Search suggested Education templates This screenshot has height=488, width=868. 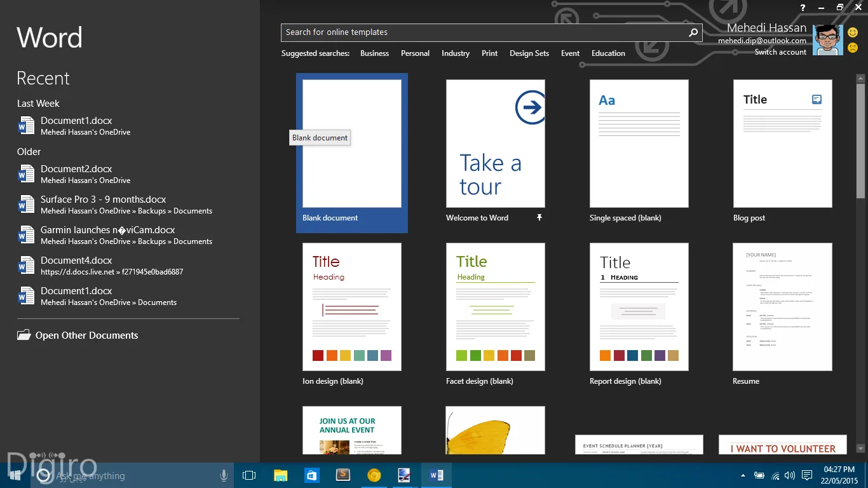pyautogui.click(x=608, y=53)
